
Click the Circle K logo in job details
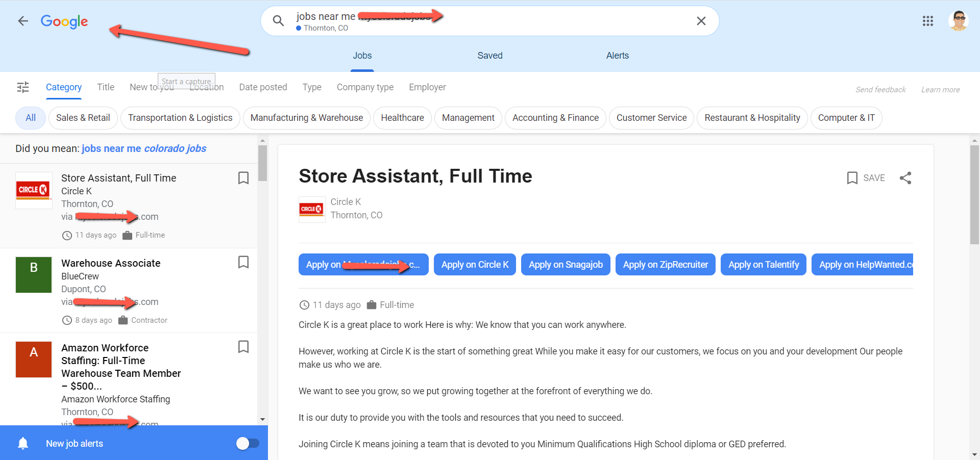(312, 210)
